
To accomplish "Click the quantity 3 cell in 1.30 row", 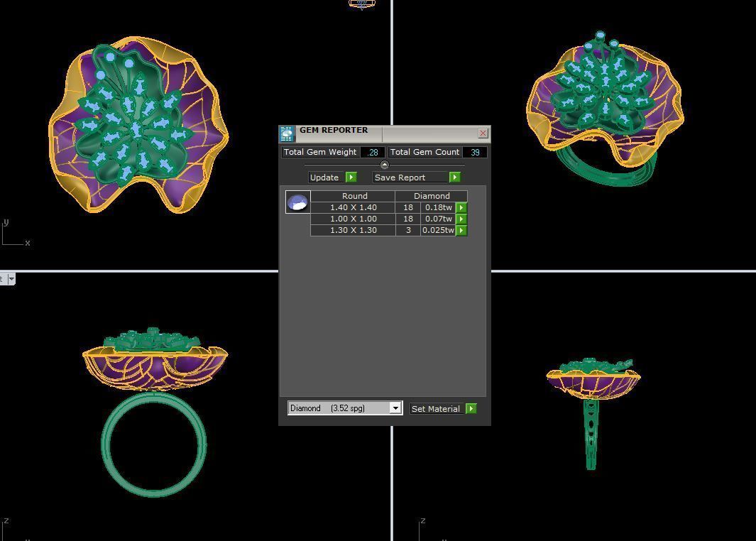I will 408,231.
